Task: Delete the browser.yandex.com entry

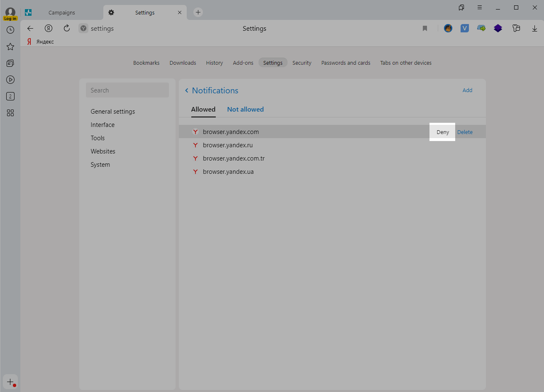Action: (x=465, y=132)
